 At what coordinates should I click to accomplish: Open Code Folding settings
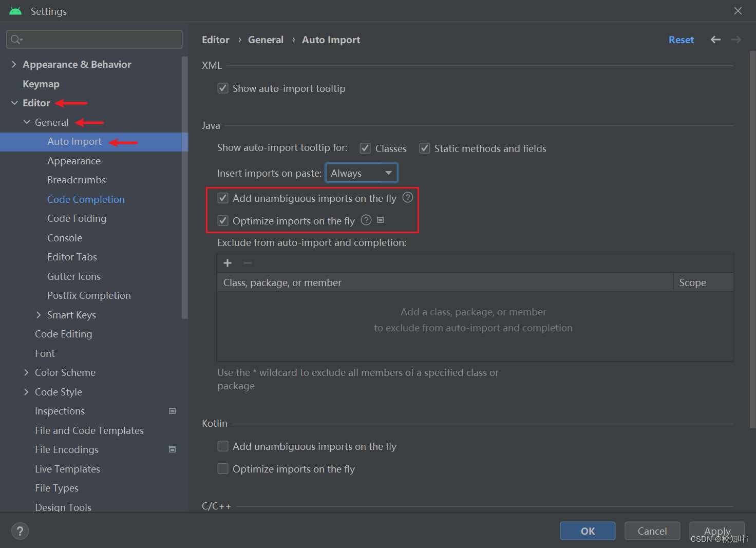click(x=77, y=218)
